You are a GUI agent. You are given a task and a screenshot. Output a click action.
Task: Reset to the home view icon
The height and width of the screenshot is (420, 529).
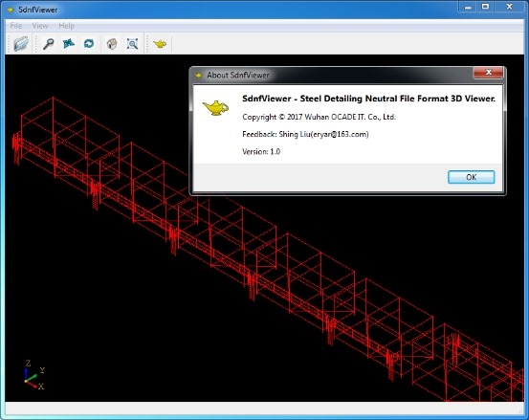(x=112, y=44)
